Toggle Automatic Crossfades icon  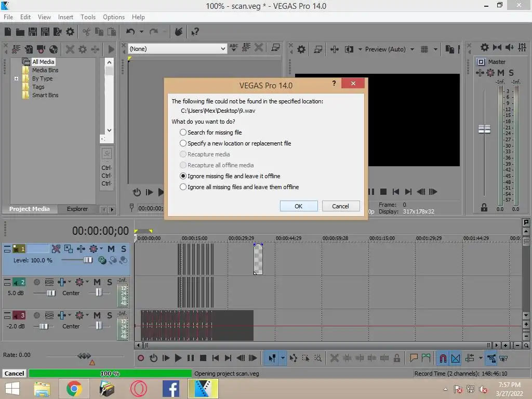pyautogui.click(x=456, y=358)
